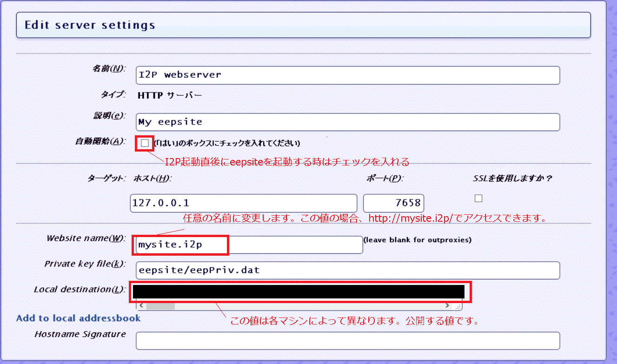617x364 pixels.
Task: Click the description field "My eepsite"
Action: pos(348,122)
